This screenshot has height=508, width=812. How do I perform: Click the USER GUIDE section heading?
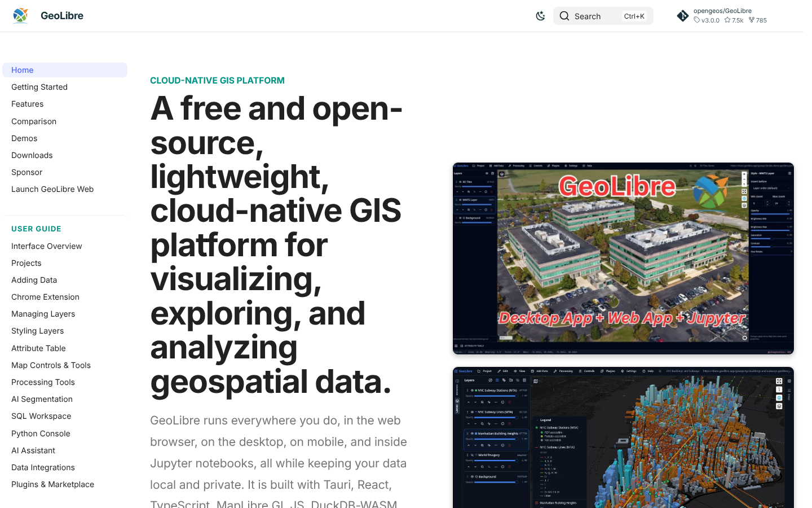[37, 229]
